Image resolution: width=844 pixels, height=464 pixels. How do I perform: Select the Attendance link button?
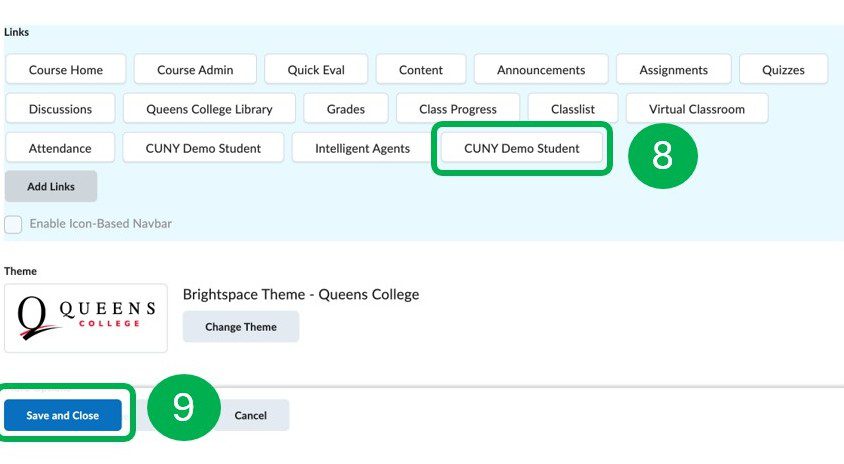[x=60, y=148]
